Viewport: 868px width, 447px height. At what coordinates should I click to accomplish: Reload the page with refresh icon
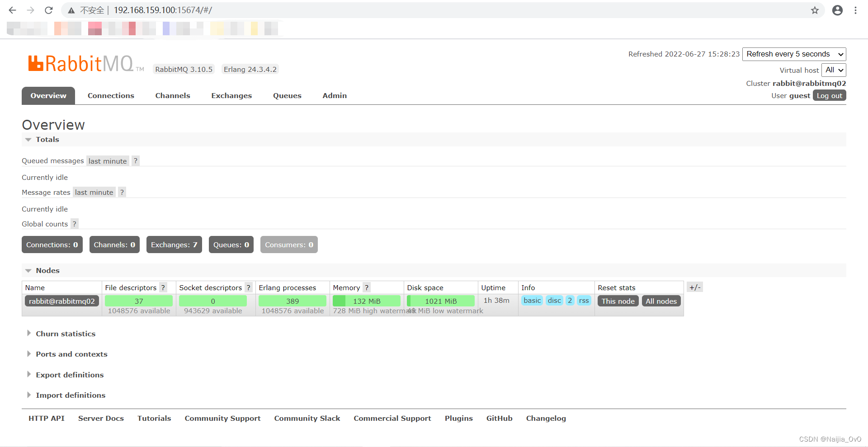49,10
